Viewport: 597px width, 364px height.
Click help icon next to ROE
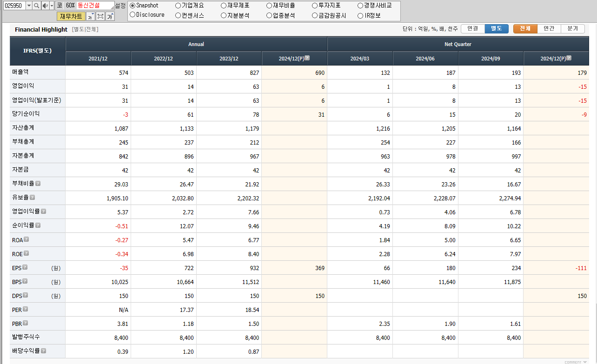(x=26, y=253)
